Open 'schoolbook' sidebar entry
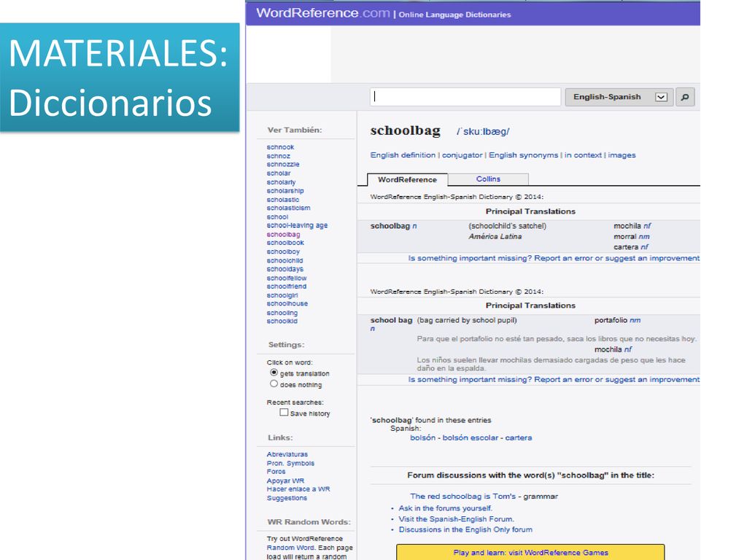This screenshot has height=560, width=747. (x=285, y=243)
